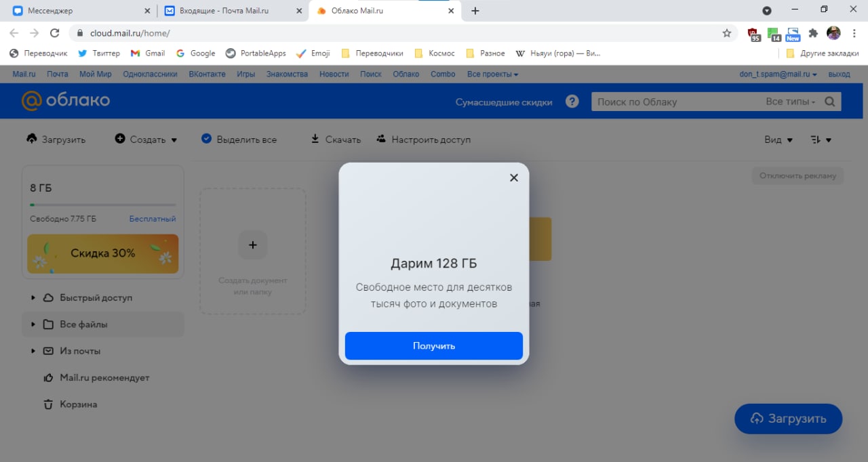Bookmark this page star icon
This screenshot has width=868, height=462.
[727, 33]
